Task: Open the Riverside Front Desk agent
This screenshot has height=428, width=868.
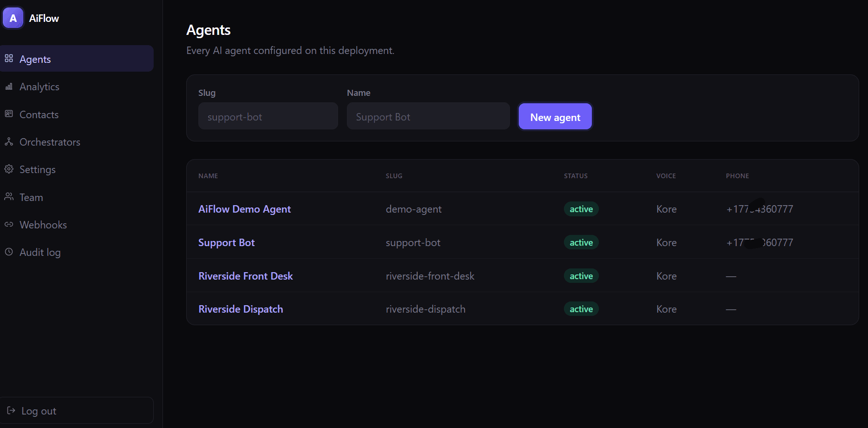Action: click(x=245, y=276)
